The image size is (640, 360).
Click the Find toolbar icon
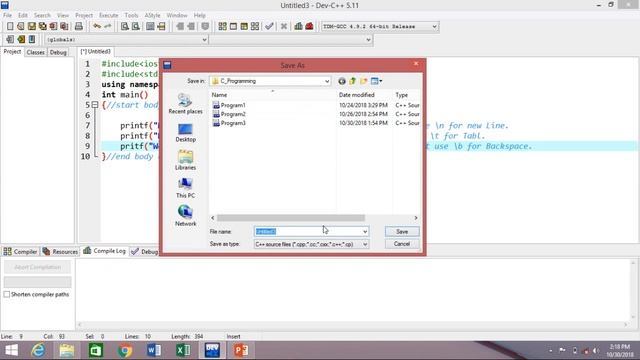pyautogui.click(x=125, y=27)
